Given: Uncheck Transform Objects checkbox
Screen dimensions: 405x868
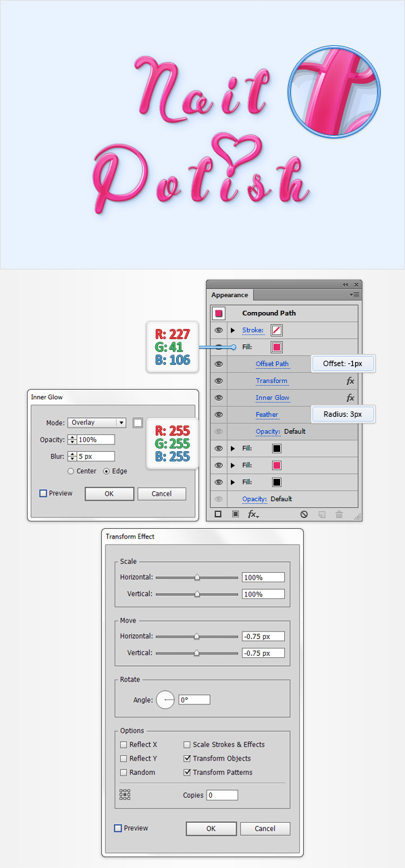Looking at the screenshot, I should pos(187,759).
